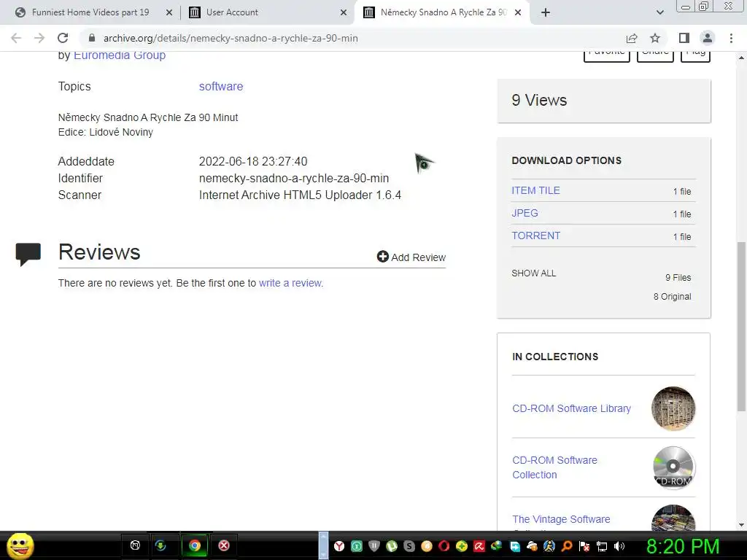Click the page vertical scrollbar thumb

pos(741,327)
